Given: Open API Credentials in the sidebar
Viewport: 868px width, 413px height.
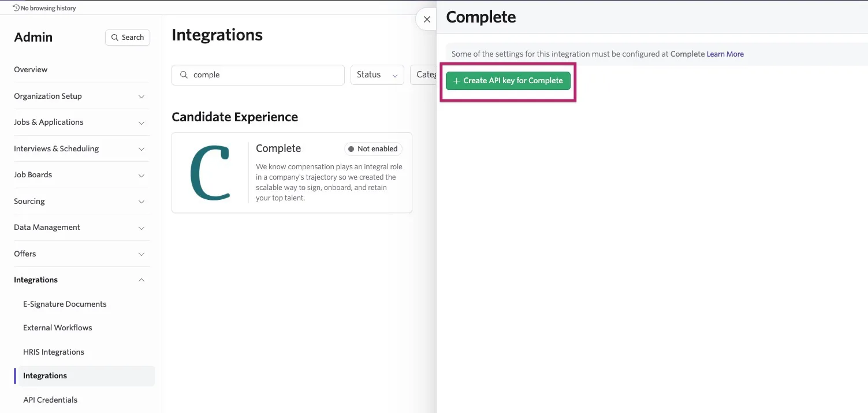Looking at the screenshot, I should (50, 400).
